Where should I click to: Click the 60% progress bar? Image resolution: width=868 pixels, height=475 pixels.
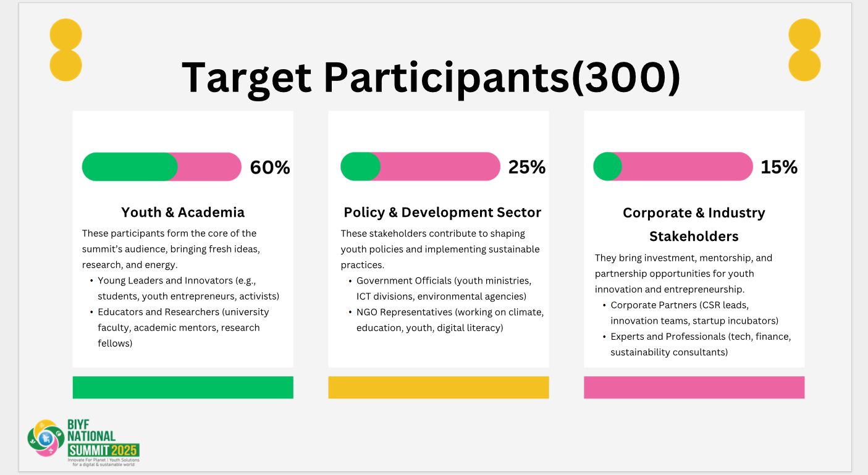pos(161,167)
